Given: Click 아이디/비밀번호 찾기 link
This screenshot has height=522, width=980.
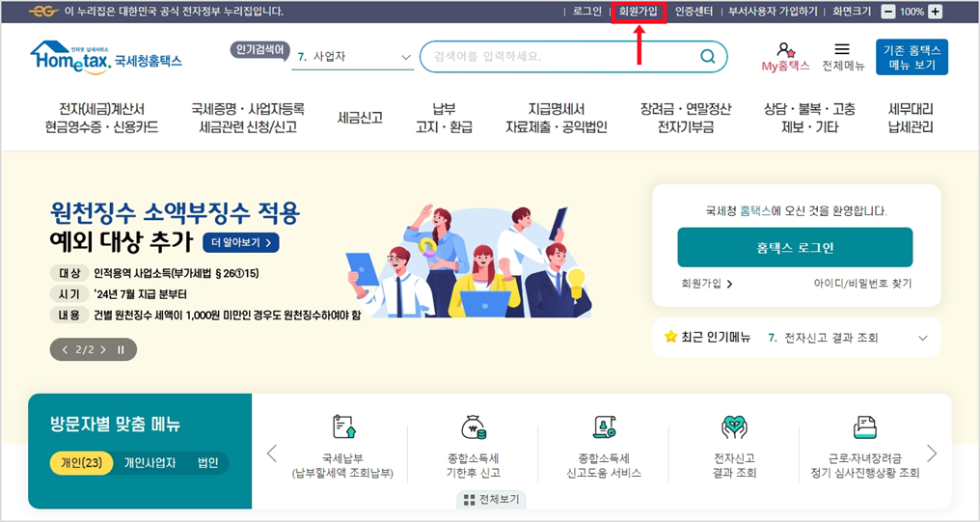Looking at the screenshot, I should tap(862, 284).
